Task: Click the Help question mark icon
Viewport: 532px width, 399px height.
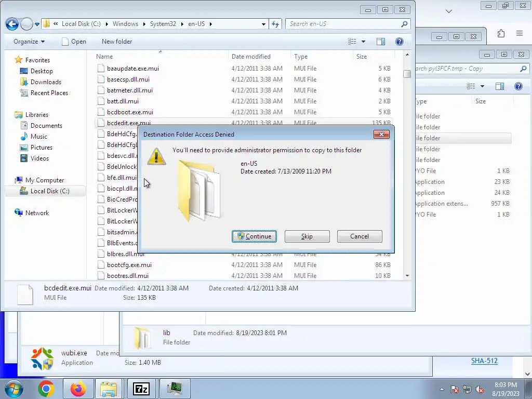Action: (400, 42)
